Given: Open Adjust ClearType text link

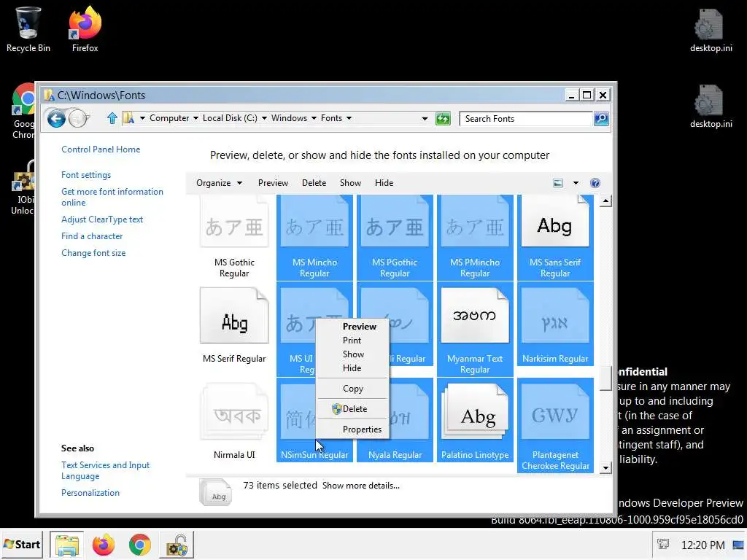Looking at the screenshot, I should [x=102, y=219].
